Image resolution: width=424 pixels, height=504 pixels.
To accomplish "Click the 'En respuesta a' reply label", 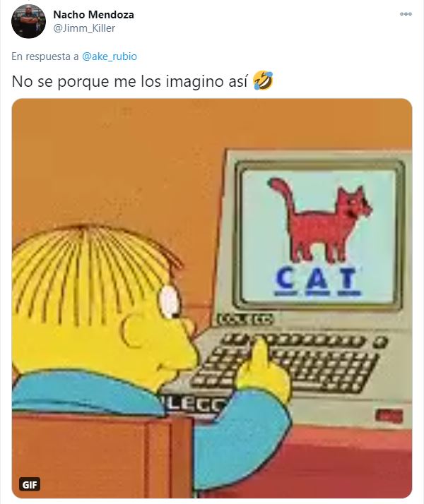I will pos(45,56).
